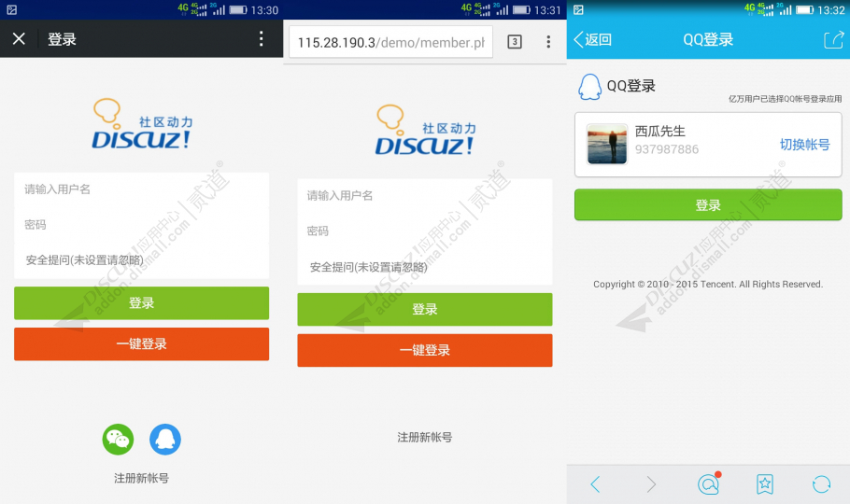
Task: Focus the address bar showing 115.28.190.3
Action: point(390,42)
